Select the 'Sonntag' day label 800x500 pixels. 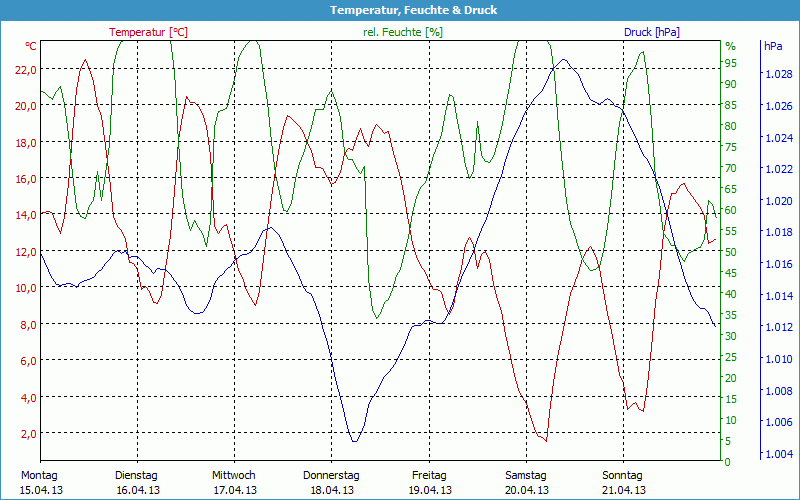coord(622,476)
